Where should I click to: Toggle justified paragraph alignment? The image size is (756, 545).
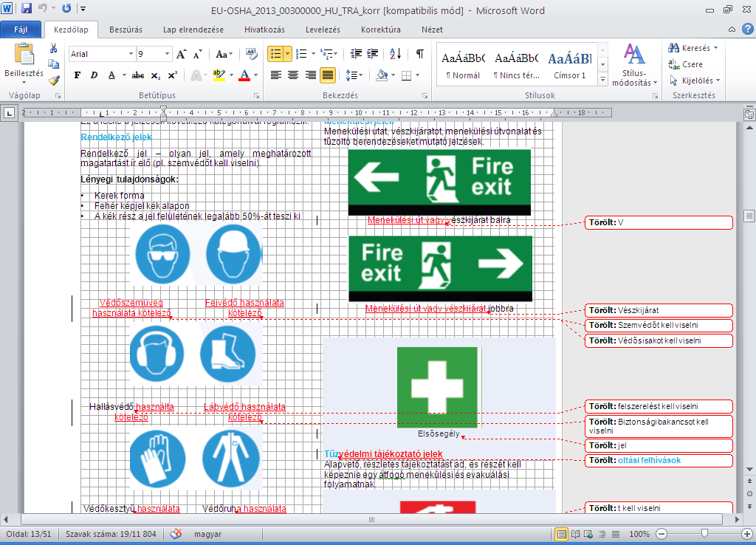(x=328, y=75)
